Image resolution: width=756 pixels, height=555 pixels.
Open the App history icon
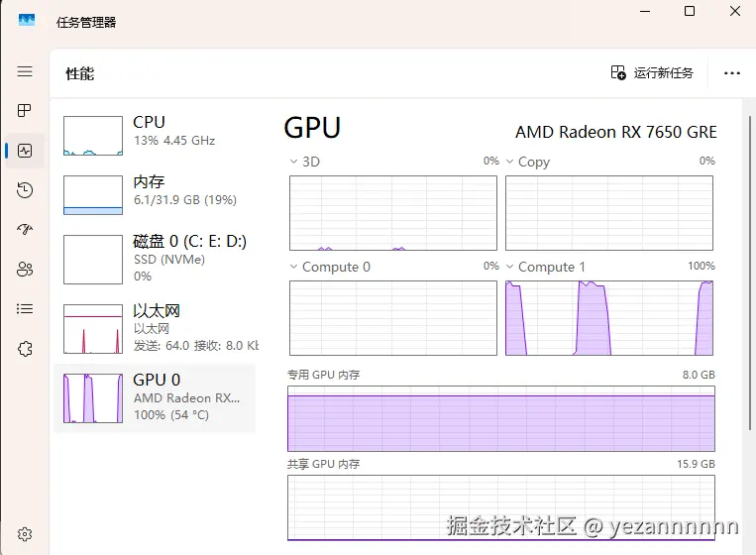[25, 190]
